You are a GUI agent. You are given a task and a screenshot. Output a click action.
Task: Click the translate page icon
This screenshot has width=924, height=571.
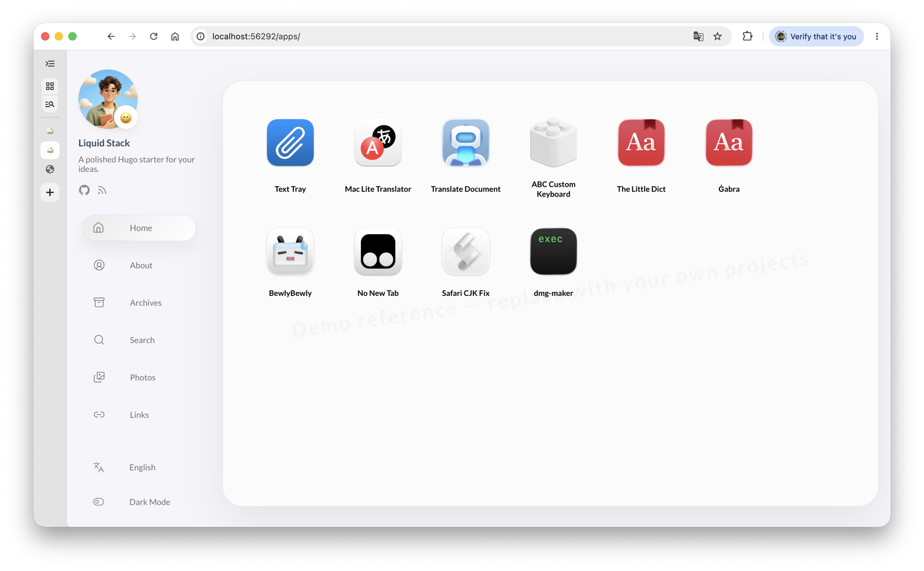coord(698,36)
